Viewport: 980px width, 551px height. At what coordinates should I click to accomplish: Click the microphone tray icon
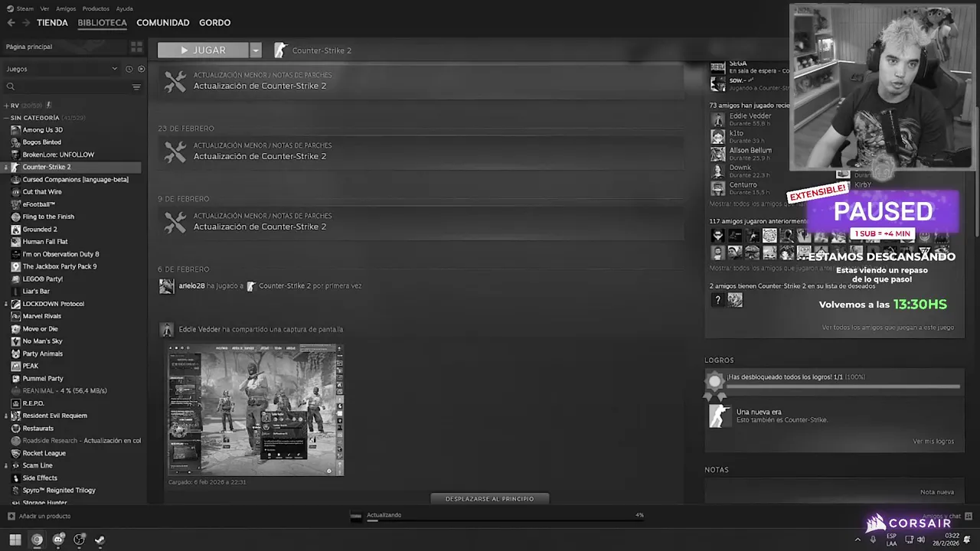[x=873, y=540]
